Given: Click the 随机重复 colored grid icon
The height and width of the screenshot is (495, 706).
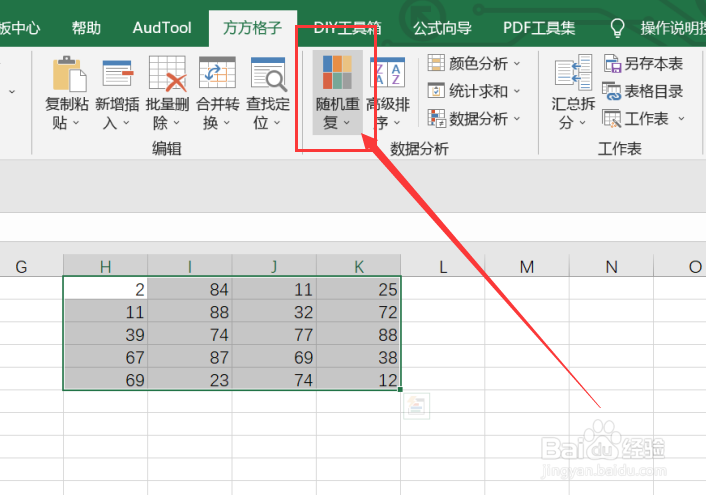Looking at the screenshot, I should point(337,72).
